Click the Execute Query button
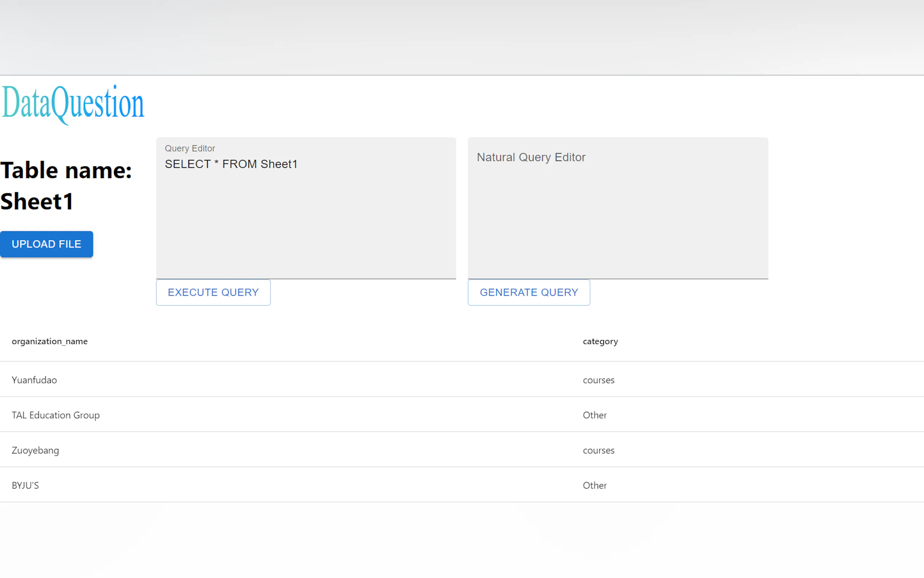Viewport: 924px width, 578px height. click(x=213, y=292)
